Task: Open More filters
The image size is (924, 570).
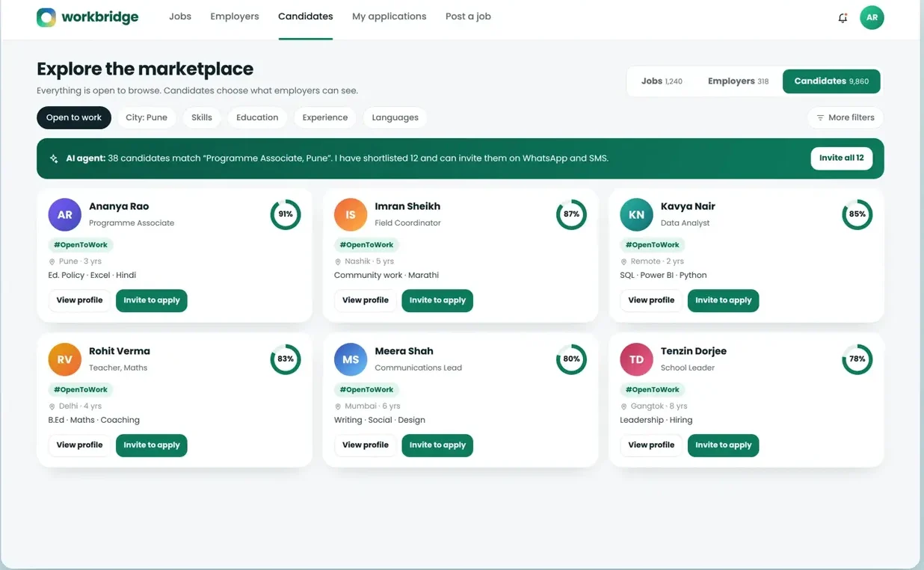Action: pyautogui.click(x=846, y=118)
